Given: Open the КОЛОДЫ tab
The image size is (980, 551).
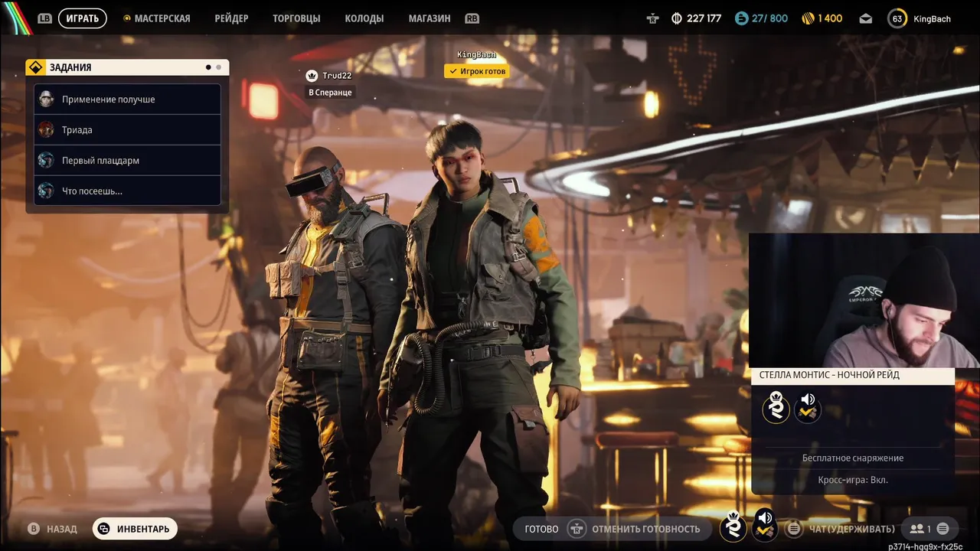Looking at the screenshot, I should point(364,18).
